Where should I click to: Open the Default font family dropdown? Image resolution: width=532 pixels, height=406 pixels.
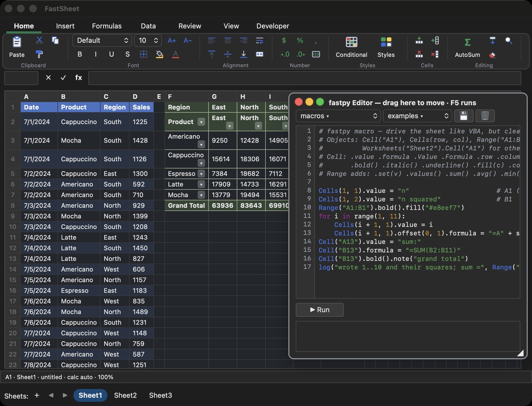coord(102,41)
